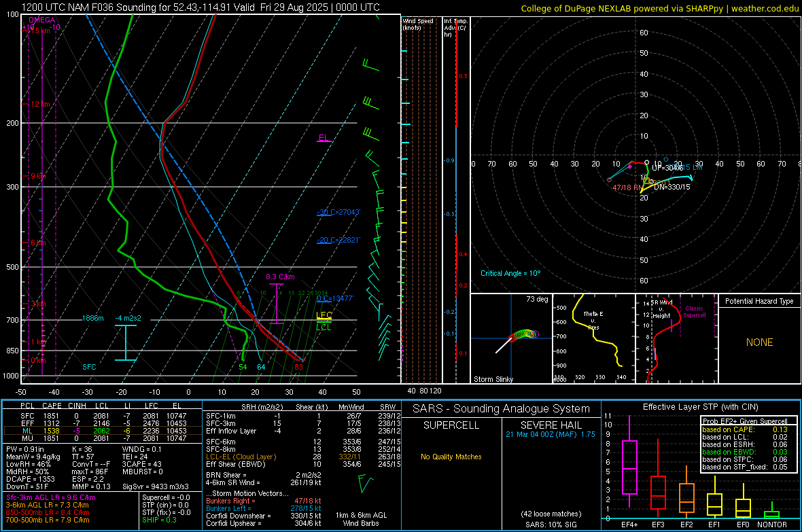Click Critical Angle = 10° text
802x532 pixels.
[510, 274]
